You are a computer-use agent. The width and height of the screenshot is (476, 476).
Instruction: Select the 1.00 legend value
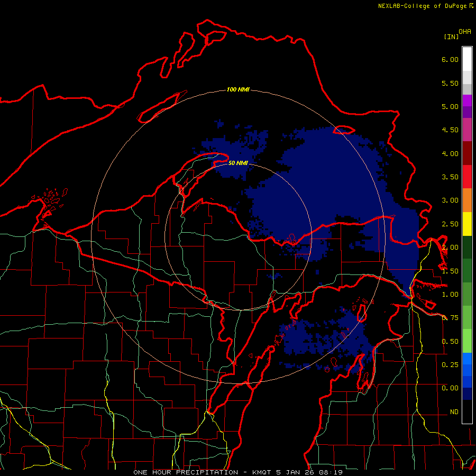(450, 295)
